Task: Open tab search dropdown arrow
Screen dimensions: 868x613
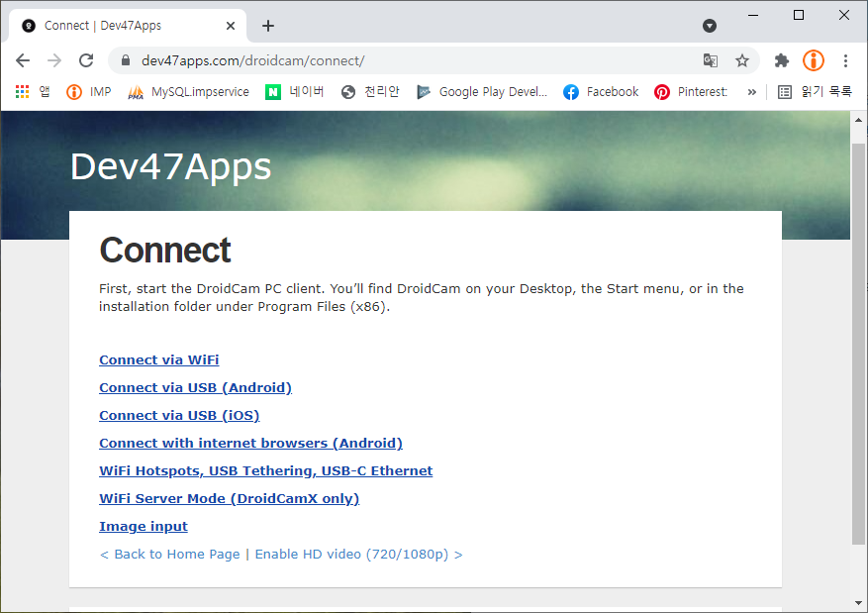Action: tap(709, 26)
